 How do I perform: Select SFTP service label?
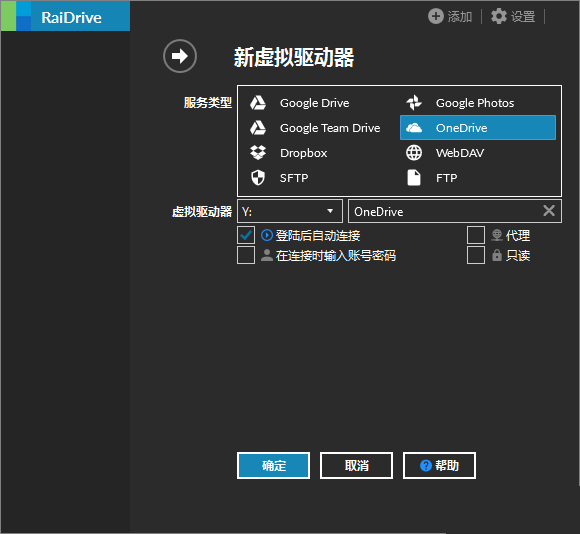point(294,178)
